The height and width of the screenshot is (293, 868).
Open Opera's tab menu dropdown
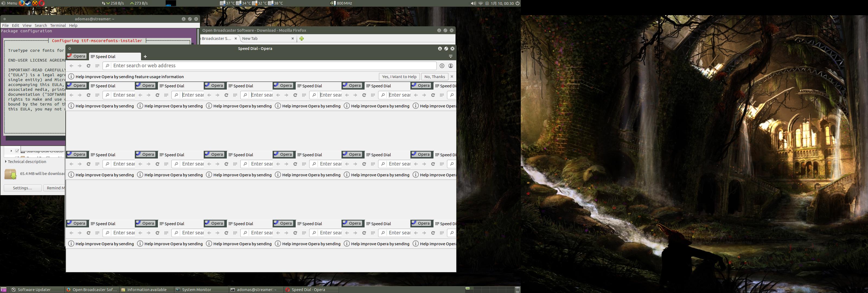click(x=451, y=56)
